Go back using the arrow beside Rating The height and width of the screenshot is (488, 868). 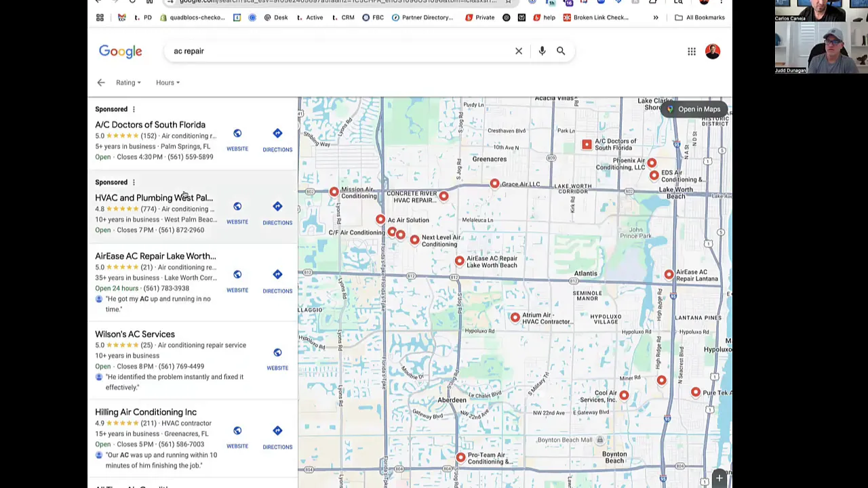(x=101, y=83)
